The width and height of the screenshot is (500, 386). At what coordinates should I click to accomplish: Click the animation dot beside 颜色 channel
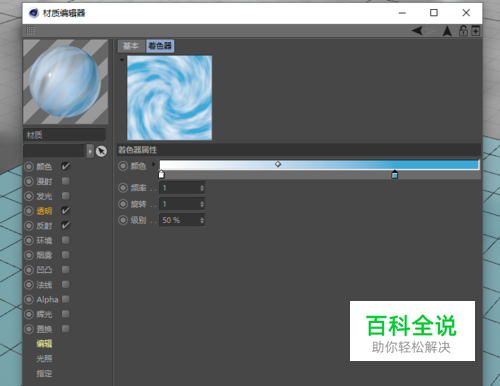point(29,167)
